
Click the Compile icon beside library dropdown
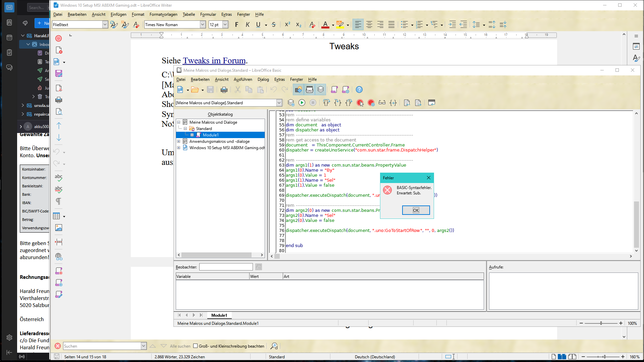[x=291, y=103]
